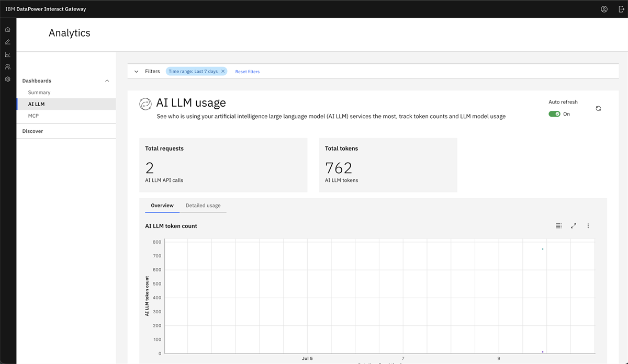Switch to the Detailed usage tab
This screenshot has height=364, width=628.
[x=203, y=206]
